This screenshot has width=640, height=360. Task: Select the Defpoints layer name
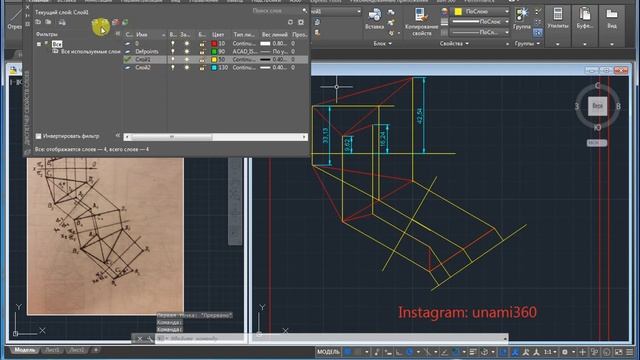pyautogui.click(x=147, y=51)
